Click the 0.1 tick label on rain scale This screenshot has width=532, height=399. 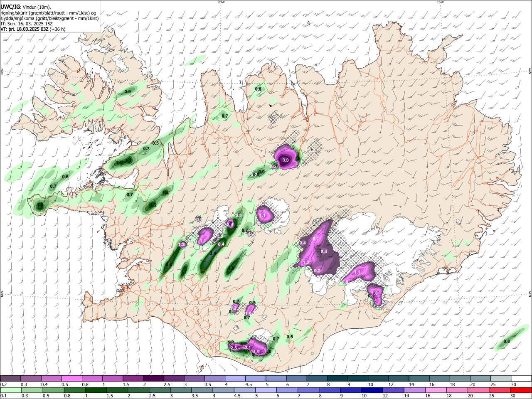3,396
